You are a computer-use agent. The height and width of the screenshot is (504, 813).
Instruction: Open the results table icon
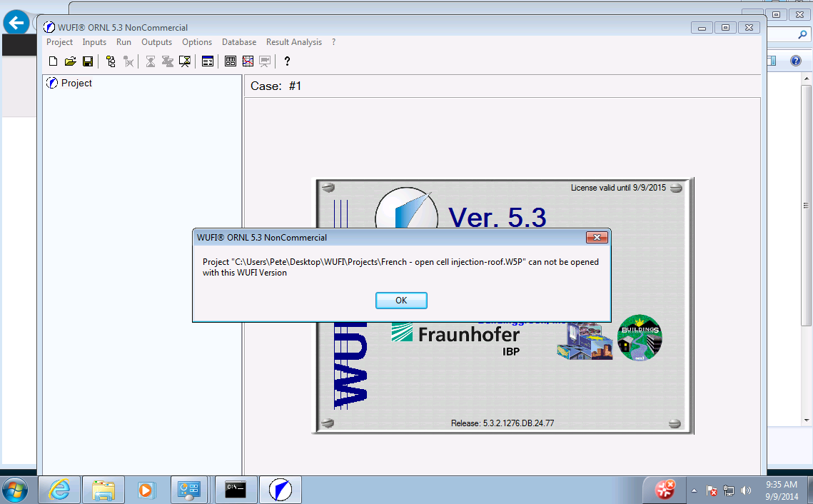pos(230,61)
